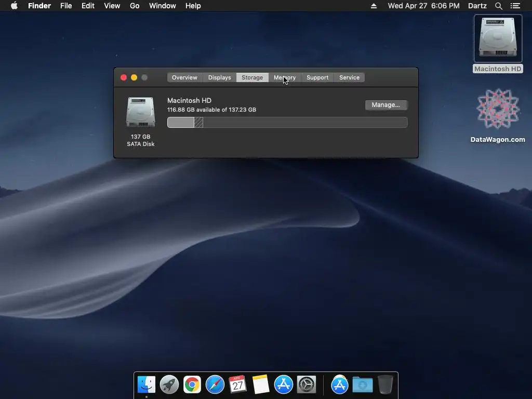The image size is (532, 399).
Task: Open the View menu
Action: (x=112, y=6)
